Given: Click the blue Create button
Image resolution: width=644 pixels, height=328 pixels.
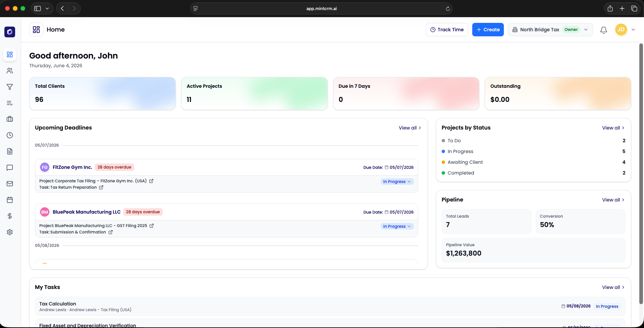Looking at the screenshot, I should coord(488,30).
